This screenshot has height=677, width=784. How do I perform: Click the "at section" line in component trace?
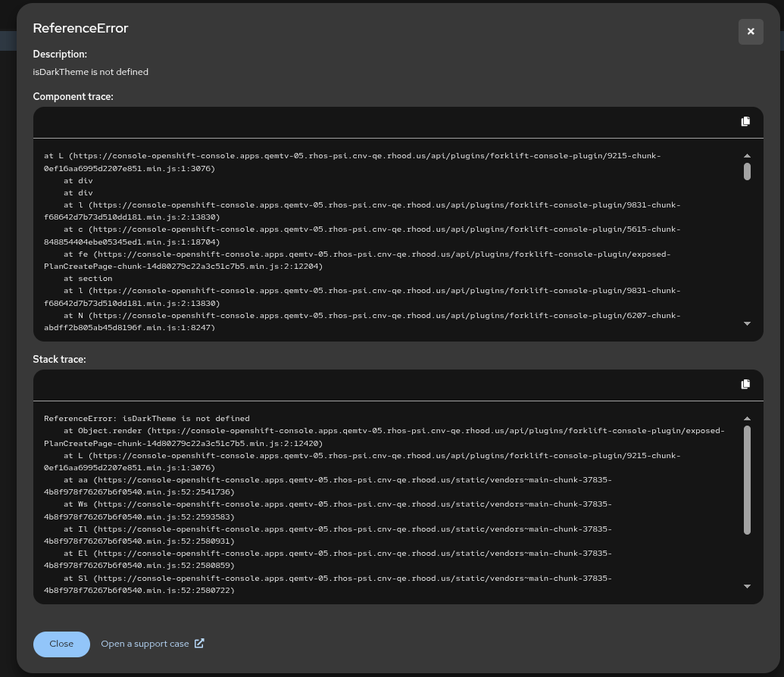(x=88, y=279)
